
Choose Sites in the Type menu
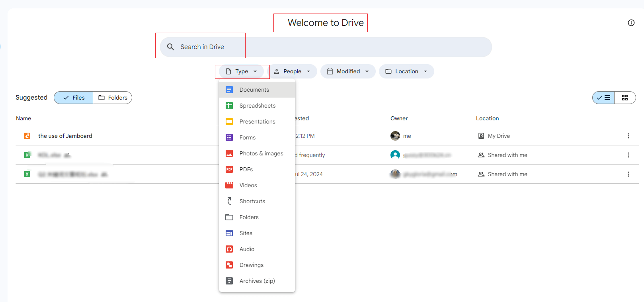tap(257, 233)
